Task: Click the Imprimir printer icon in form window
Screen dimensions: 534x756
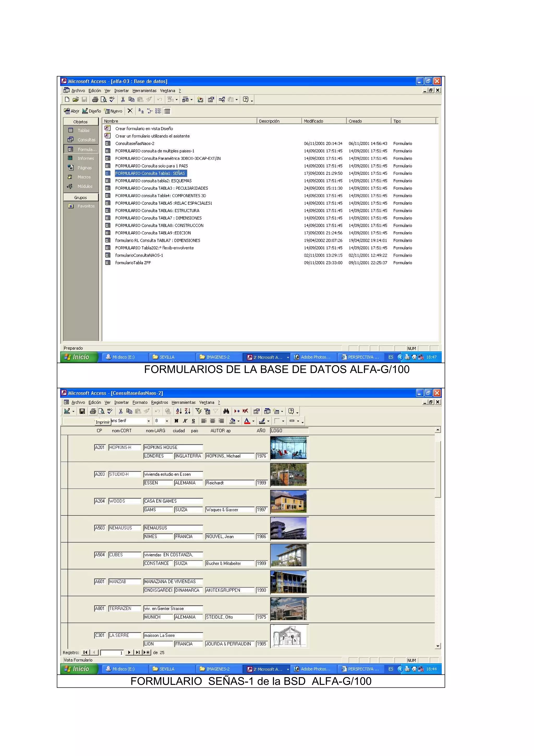Action: point(93,411)
